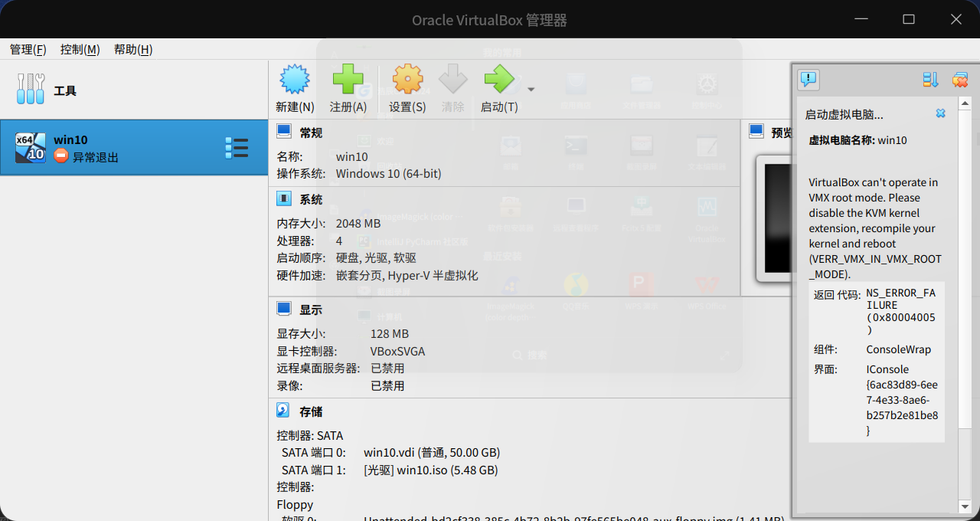Open 设置(S) gear settings icon
The width and height of the screenshot is (980, 521).
(x=407, y=80)
